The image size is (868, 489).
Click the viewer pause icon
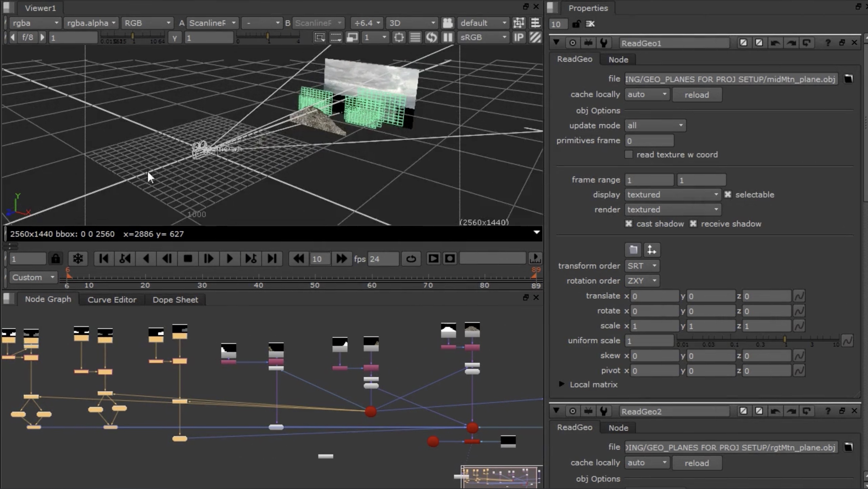coord(448,37)
